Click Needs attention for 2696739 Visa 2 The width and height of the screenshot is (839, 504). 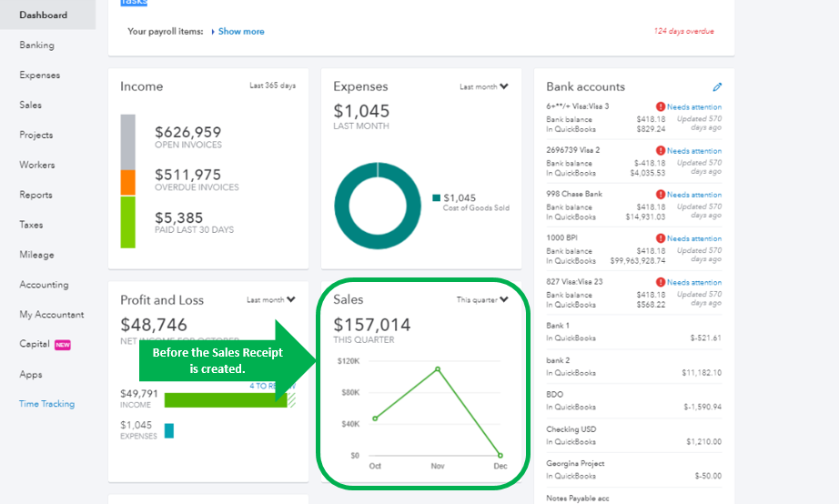(694, 151)
